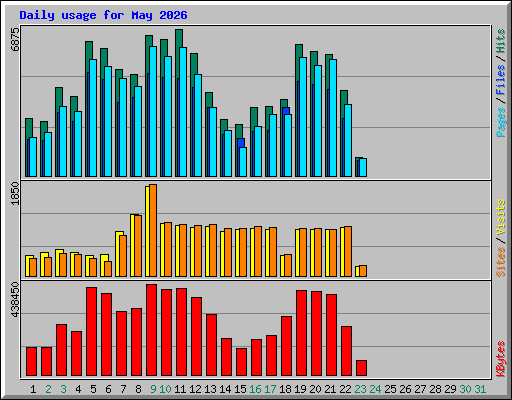This screenshot has height=400, width=512.
Task: Click the yellow visits bar for day 18
Action: pos(282,266)
